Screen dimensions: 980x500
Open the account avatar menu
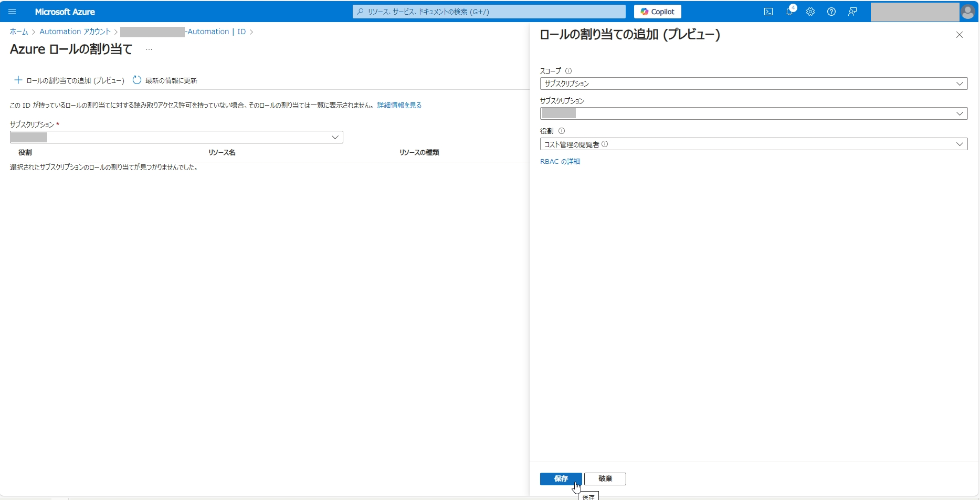(x=968, y=12)
